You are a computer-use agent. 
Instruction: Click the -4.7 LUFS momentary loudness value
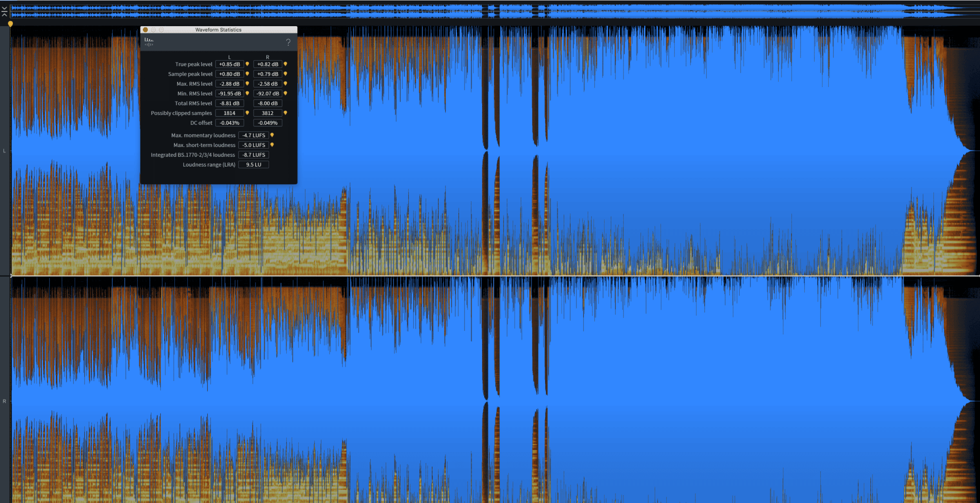coord(254,135)
